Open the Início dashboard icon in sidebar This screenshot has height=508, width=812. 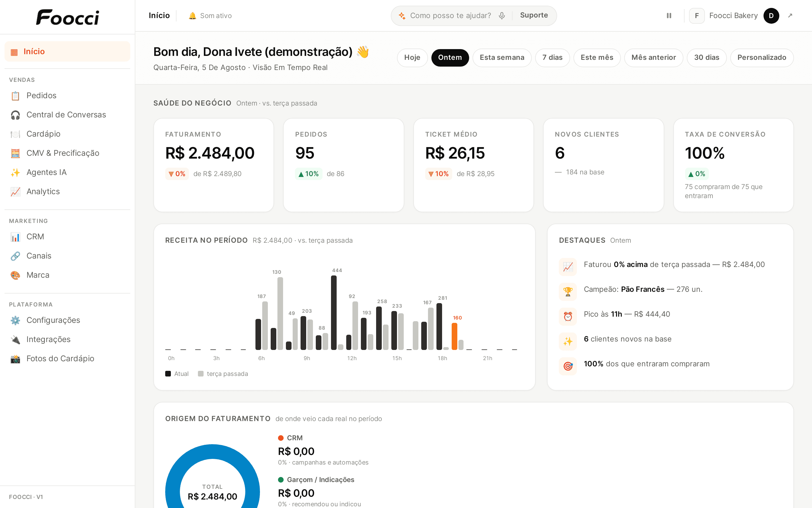14,52
